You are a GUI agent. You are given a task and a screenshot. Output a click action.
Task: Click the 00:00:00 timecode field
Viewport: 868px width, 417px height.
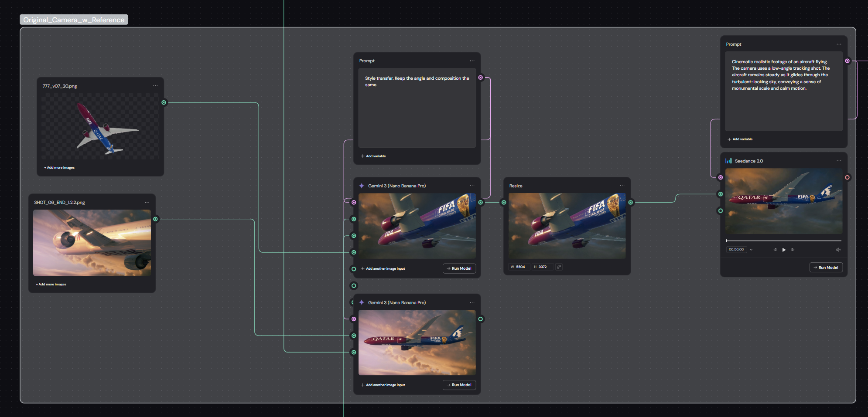point(736,250)
